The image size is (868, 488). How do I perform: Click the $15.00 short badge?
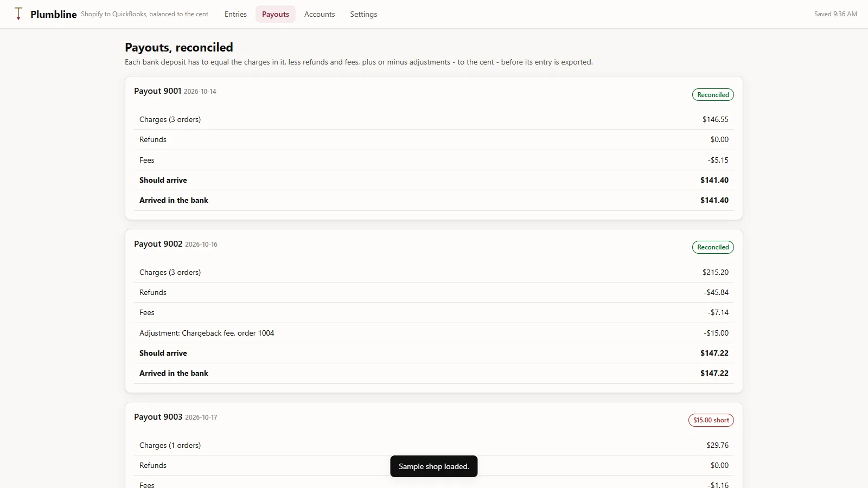[711, 420]
